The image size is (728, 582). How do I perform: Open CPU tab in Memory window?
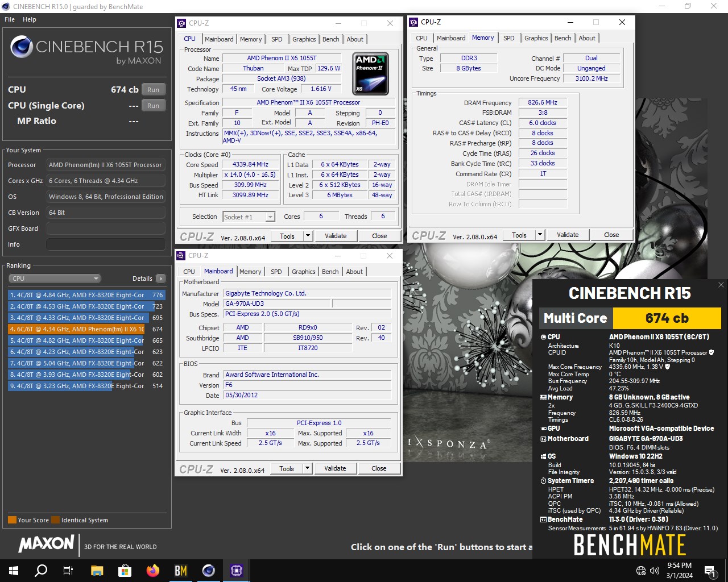coord(421,38)
